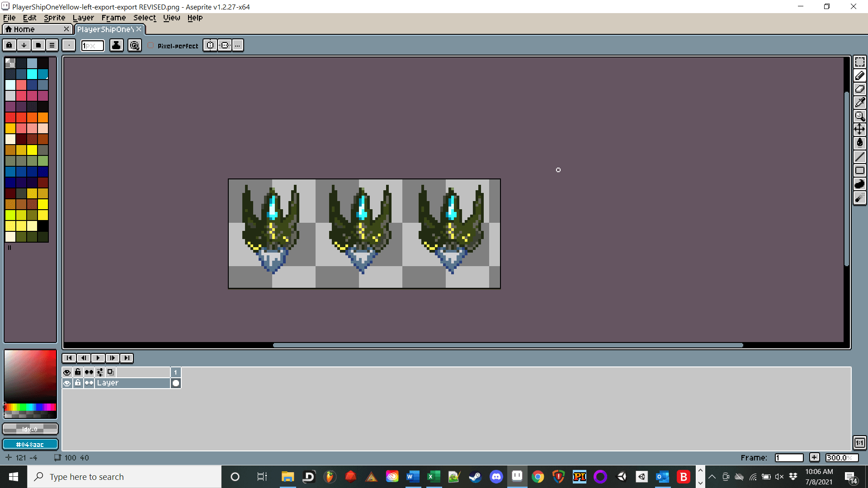Open the symmetry options ellipsis button
868x488 pixels.
click(237, 46)
